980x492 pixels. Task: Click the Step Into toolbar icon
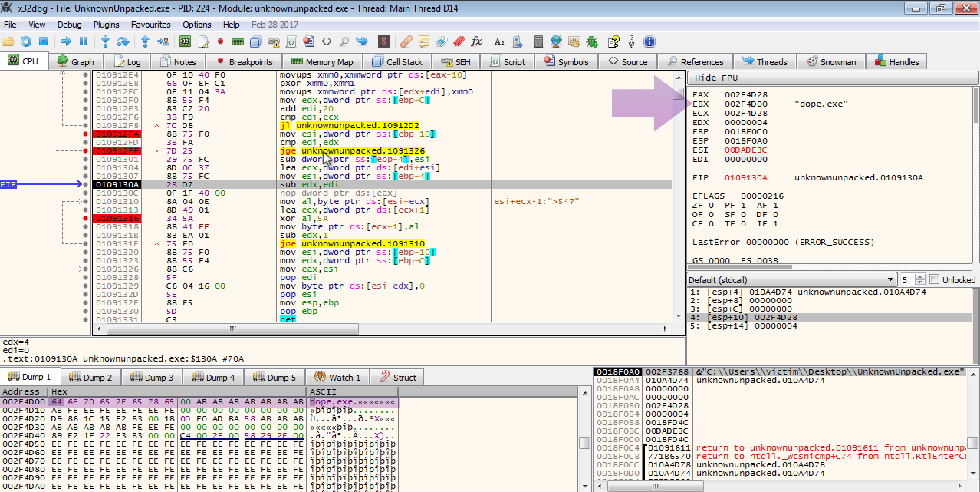click(105, 41)
